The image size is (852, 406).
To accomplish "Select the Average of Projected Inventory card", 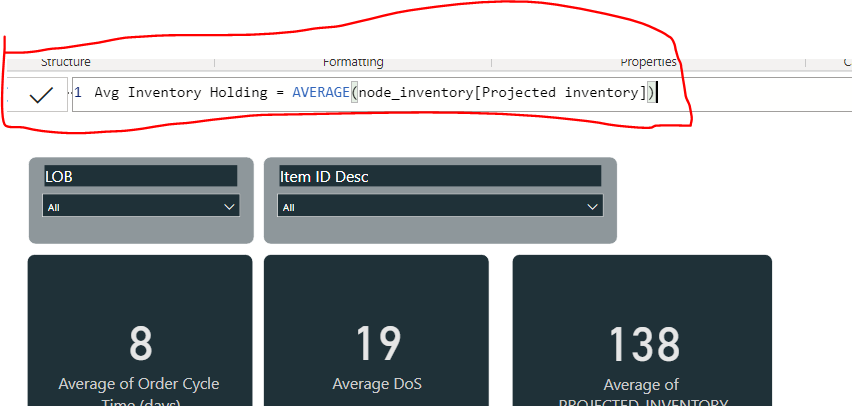I will pos(642,330).
